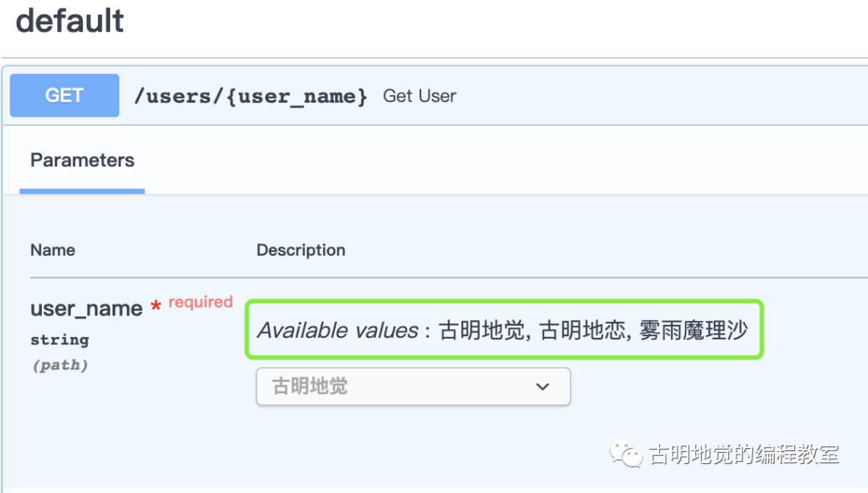The height and width of the screenshot is (493, 868).
Task: Click the Name column header
Action: [x=52, y=250]
